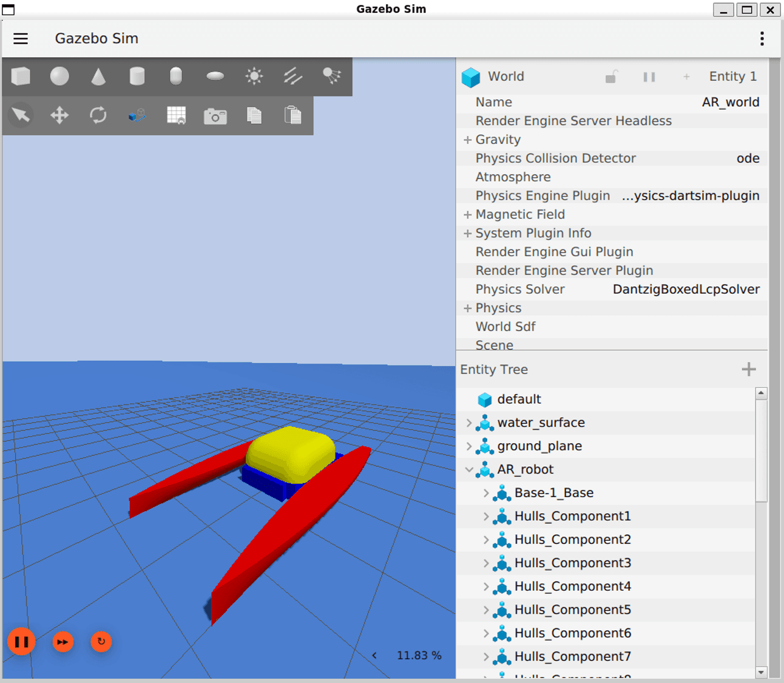This screenshot has height=683, width=784.
Task: Toggle the lock on the World panel
Action: pos(612,76)
